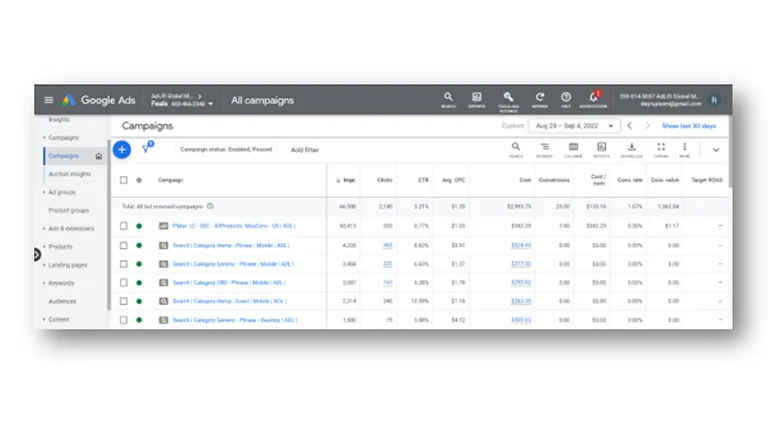The height and width of the screenshot is (424, 768).
Task: Open Product groups in sidebar
Action: click(69, 211)
